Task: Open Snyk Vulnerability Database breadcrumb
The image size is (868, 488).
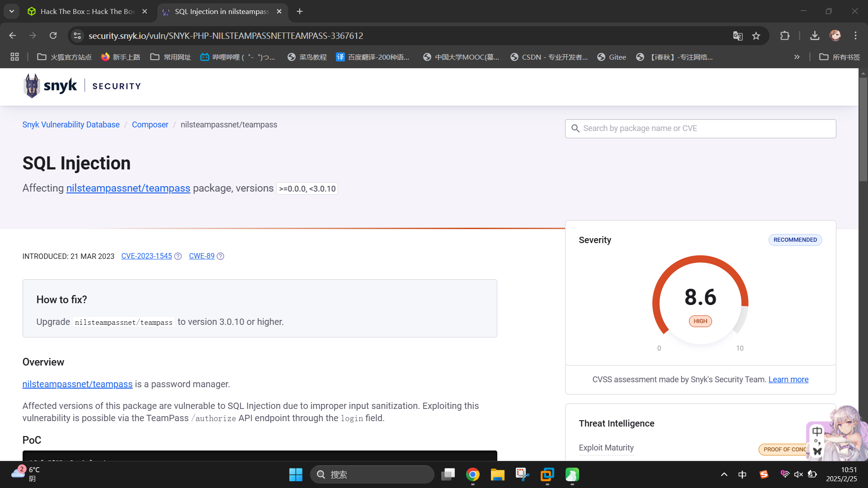Action: (x=71, y=125)
